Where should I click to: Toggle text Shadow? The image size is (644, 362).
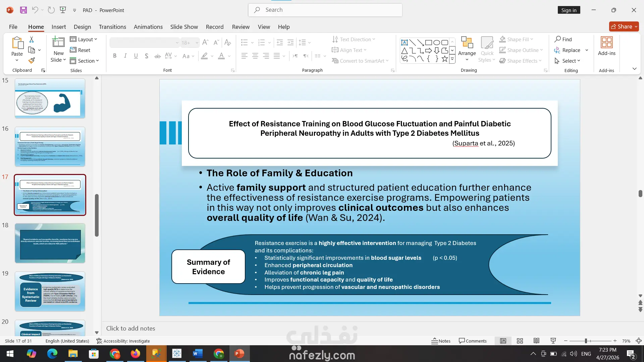(x=147, y=56)
